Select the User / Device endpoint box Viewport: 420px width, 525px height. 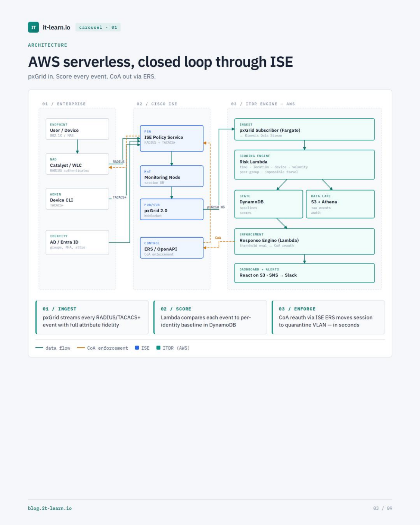(x=77, y=129)
